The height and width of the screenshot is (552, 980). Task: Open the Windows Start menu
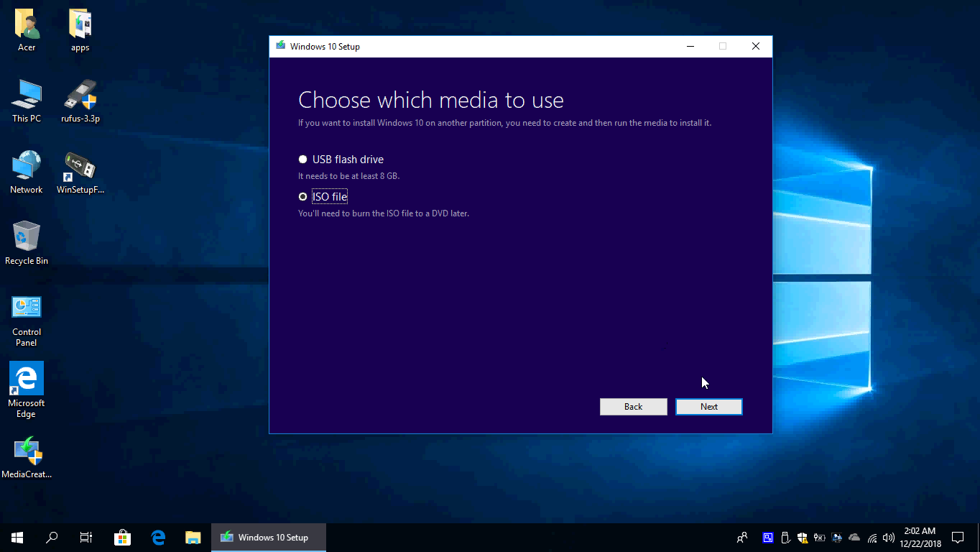coord(17,538)
